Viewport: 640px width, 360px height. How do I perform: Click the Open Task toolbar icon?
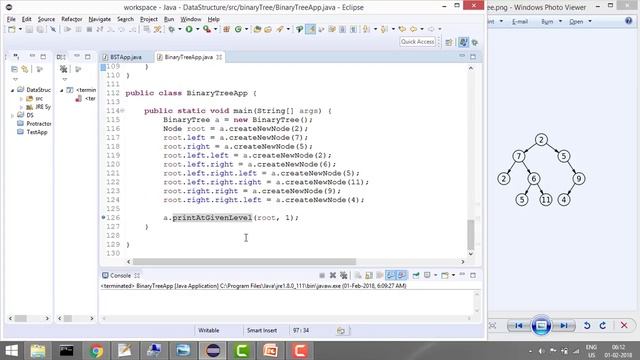pos(268,29)
